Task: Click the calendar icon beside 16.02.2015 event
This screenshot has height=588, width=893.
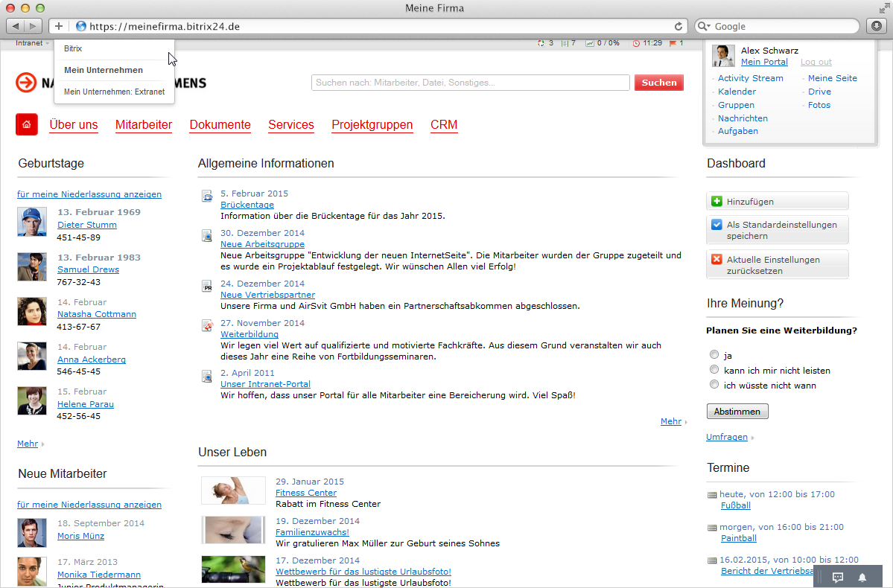Action: pyautogui.click(x=712, y=560)
